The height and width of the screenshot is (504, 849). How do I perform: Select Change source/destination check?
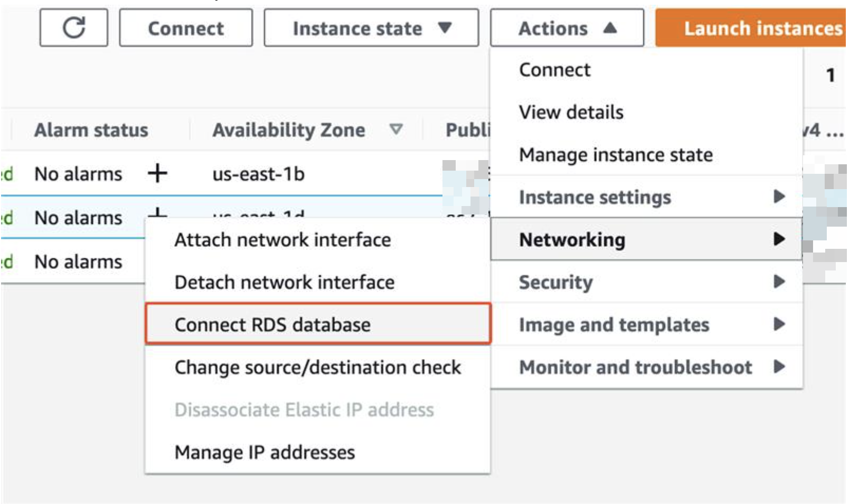point(317,367)
